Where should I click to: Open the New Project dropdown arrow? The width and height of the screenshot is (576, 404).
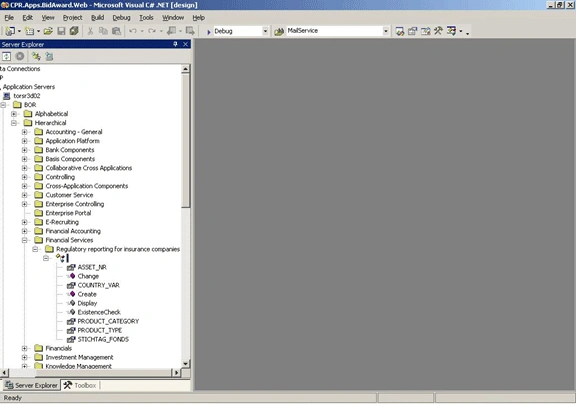19,32
